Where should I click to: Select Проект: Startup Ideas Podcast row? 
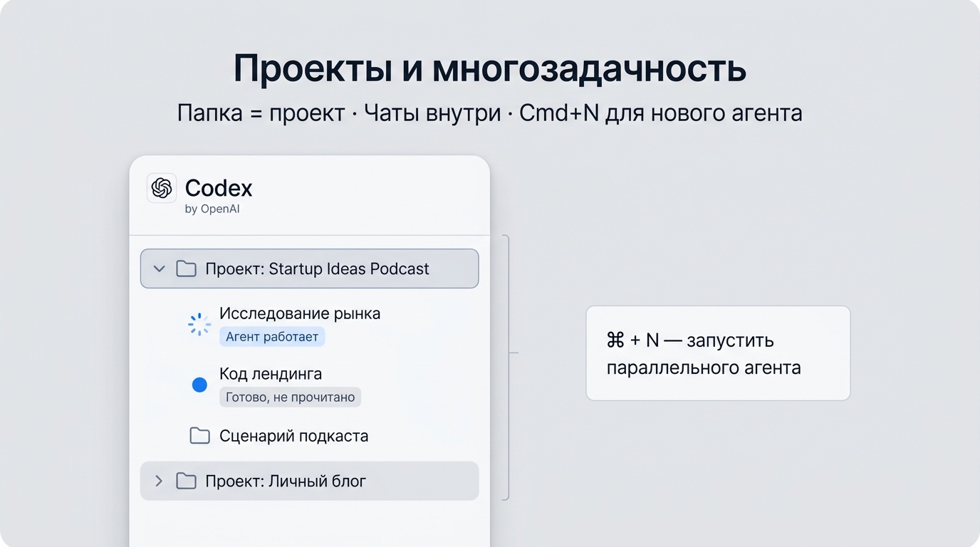point(309,269)
